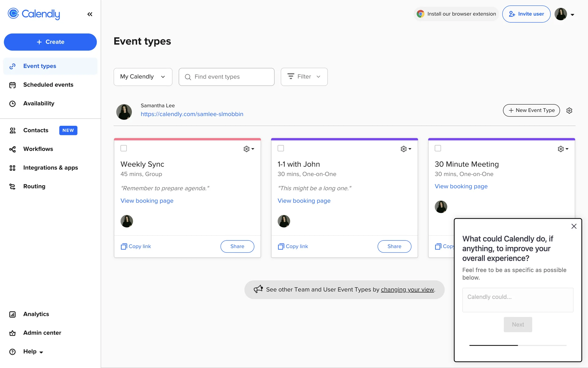The width and height of the screenshot is (588, 368).
Task: Open changing your view link
Action: 407,290
